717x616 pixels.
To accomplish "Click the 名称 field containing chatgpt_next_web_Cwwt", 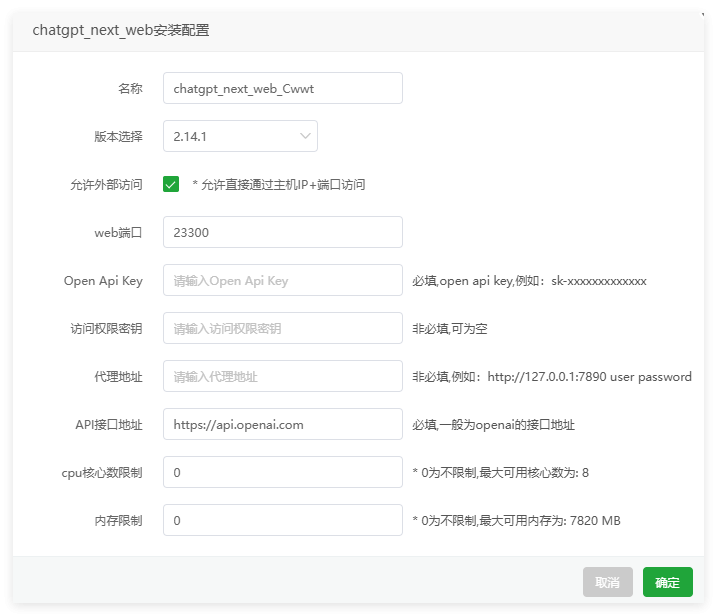I will pos(282,88).
